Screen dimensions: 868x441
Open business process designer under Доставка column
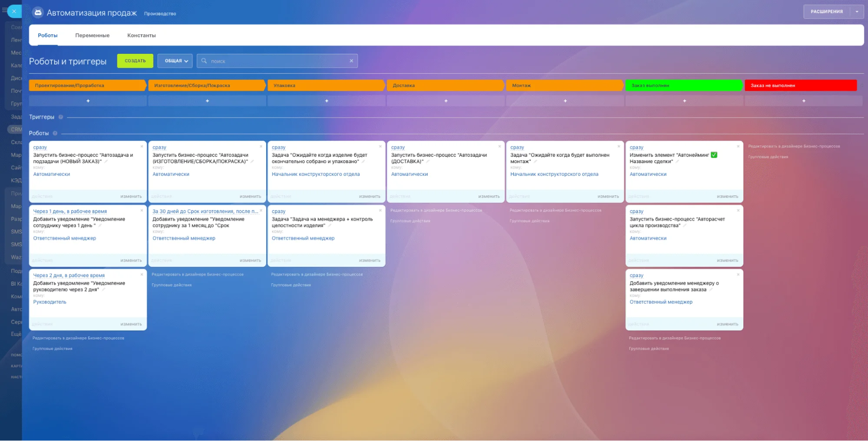point(436,211)
